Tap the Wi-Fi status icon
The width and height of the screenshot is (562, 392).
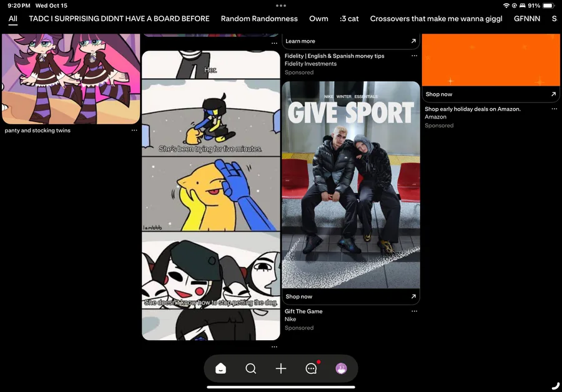coord(506,6)
